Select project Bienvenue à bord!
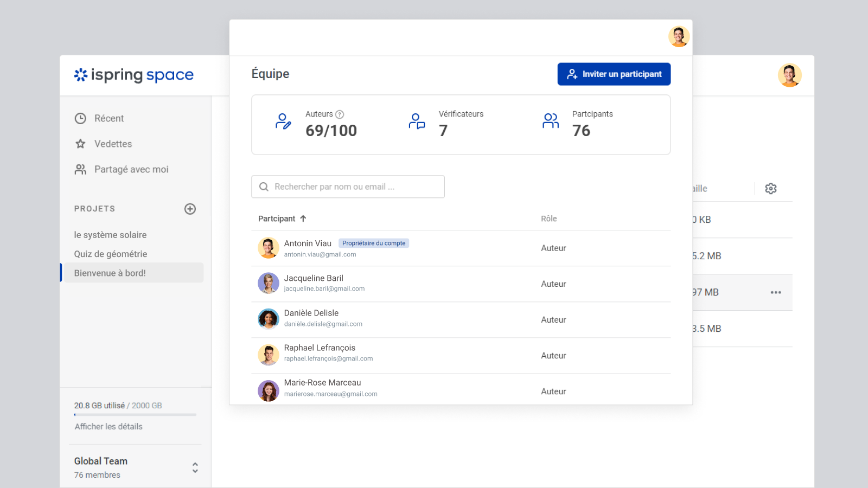 133,273
